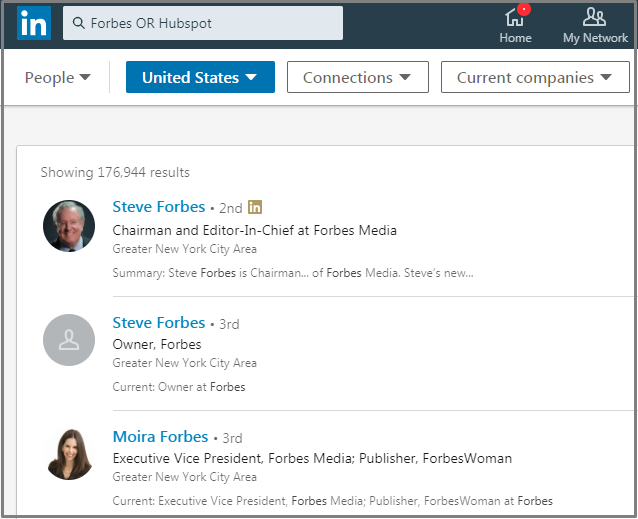Expand the Current companies filter dropdown
Viewport: 638px width, 519px height.
point(535,77)
